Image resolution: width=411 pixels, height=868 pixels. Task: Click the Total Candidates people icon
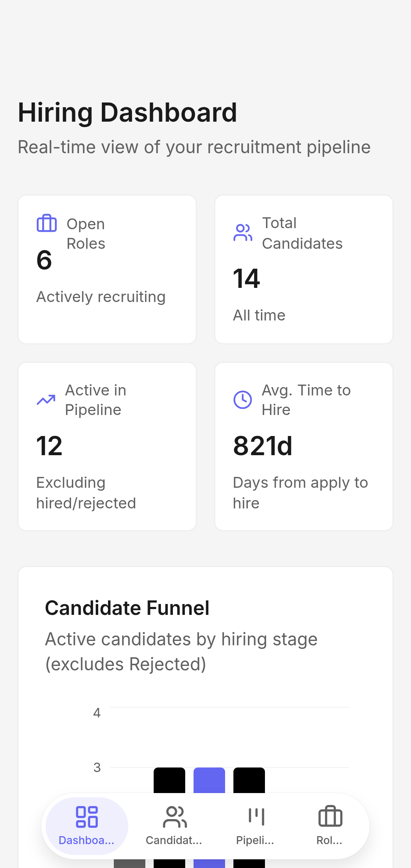[243, 232]
